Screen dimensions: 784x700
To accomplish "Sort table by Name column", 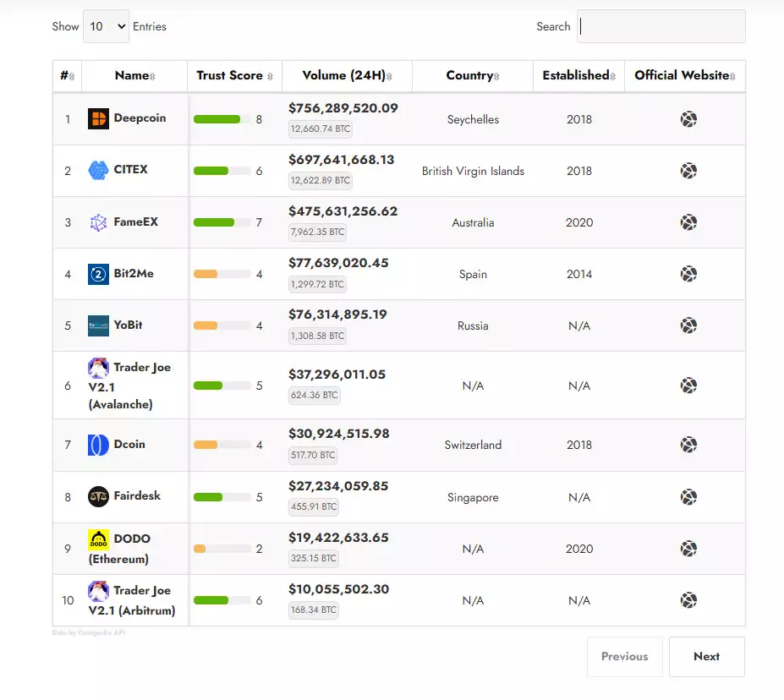I will coord(134,76).
